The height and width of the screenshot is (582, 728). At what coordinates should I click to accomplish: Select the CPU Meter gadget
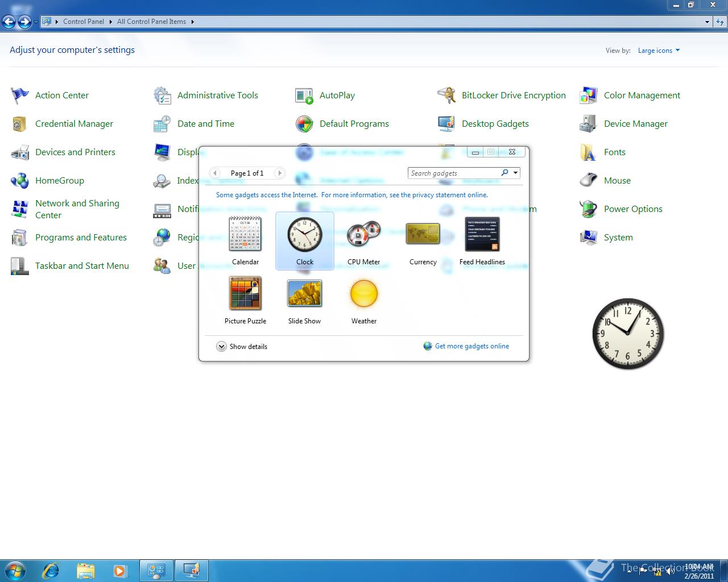point(363,241)
